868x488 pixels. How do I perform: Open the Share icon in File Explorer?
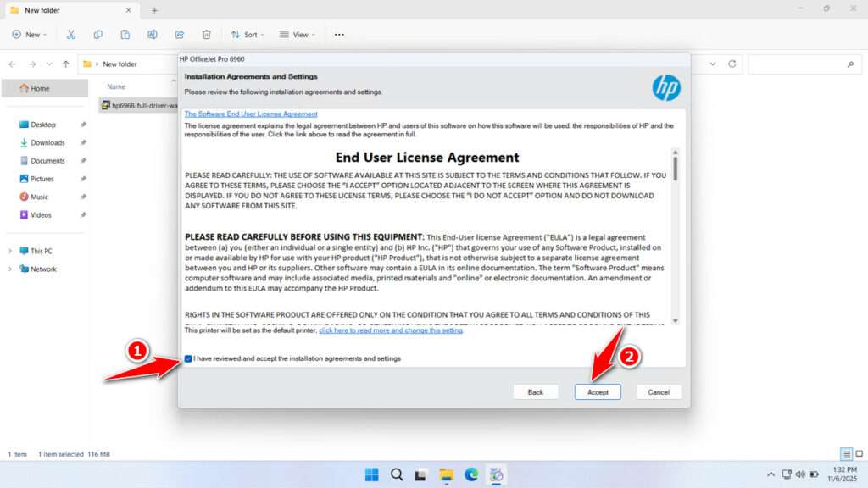tap(179, 34)
